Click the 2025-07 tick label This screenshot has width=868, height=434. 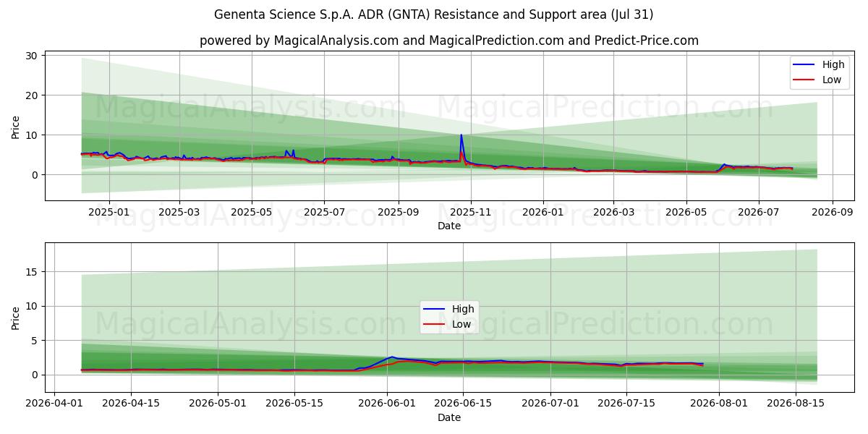(x=323, y=212)
